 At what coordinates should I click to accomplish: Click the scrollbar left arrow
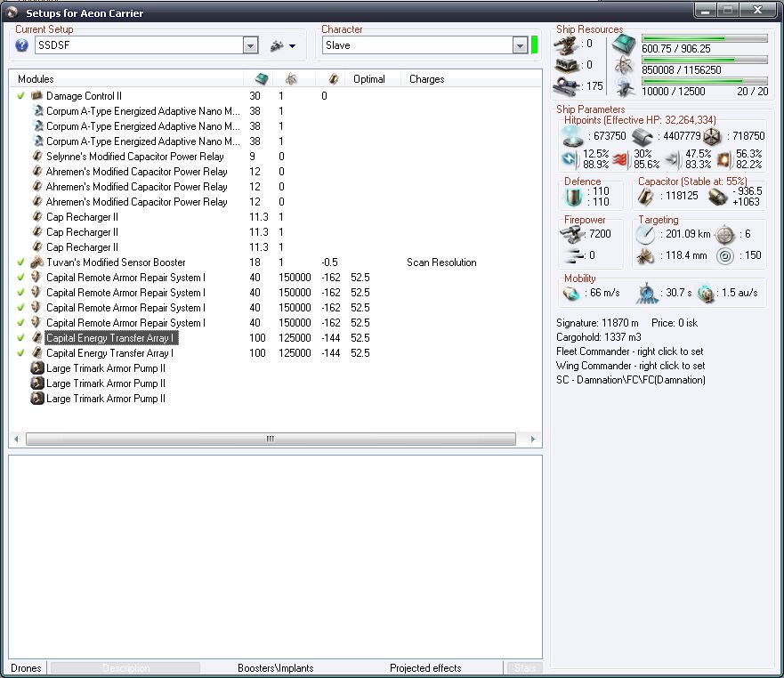(x=17, y=439)
